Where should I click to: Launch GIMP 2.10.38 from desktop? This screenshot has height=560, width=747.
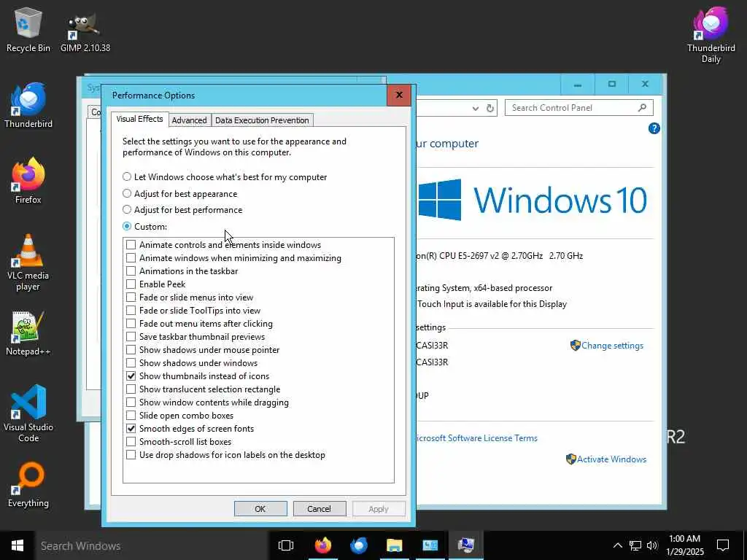pyautogui.click(x=85, y=32)
